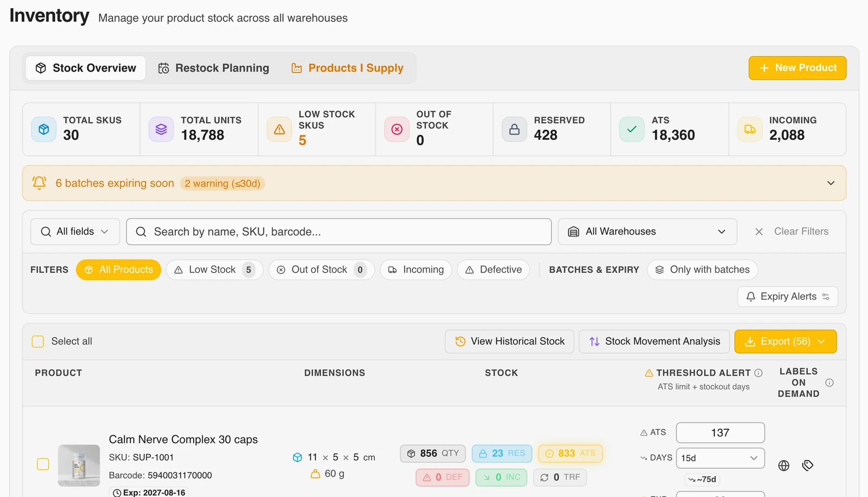
Task: Toggle the Out of Stock filter chip
Action: tap(322, 270)
